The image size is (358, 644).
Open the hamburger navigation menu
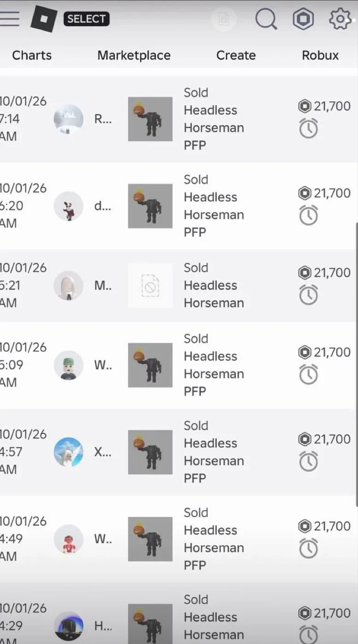(x=9, y=18)
